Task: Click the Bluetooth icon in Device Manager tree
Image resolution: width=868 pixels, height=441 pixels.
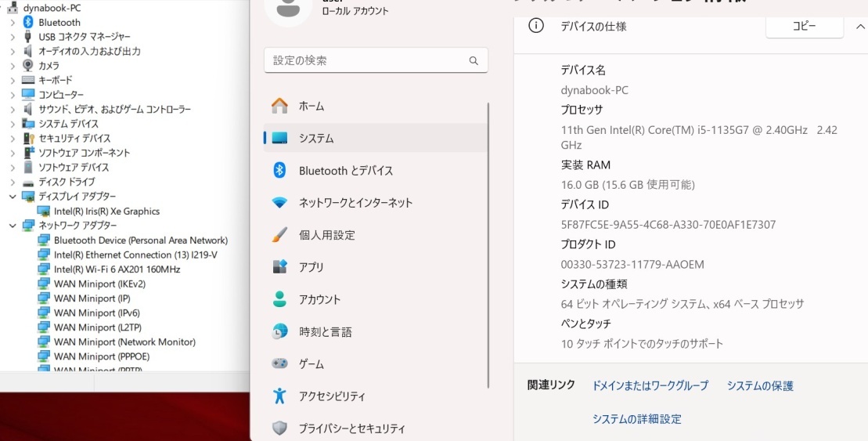Action: [x=27, y=22]
